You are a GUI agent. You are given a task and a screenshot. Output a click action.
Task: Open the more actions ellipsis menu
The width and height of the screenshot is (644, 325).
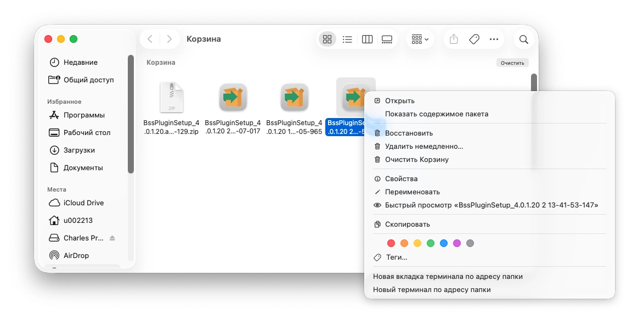[494, 40]
